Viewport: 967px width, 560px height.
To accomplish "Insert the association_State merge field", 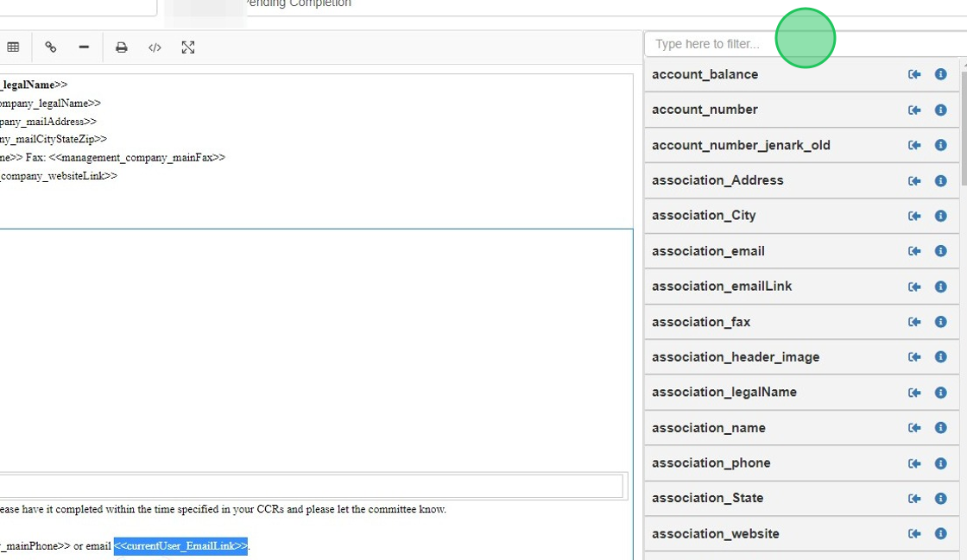I will tap(914, 499).
